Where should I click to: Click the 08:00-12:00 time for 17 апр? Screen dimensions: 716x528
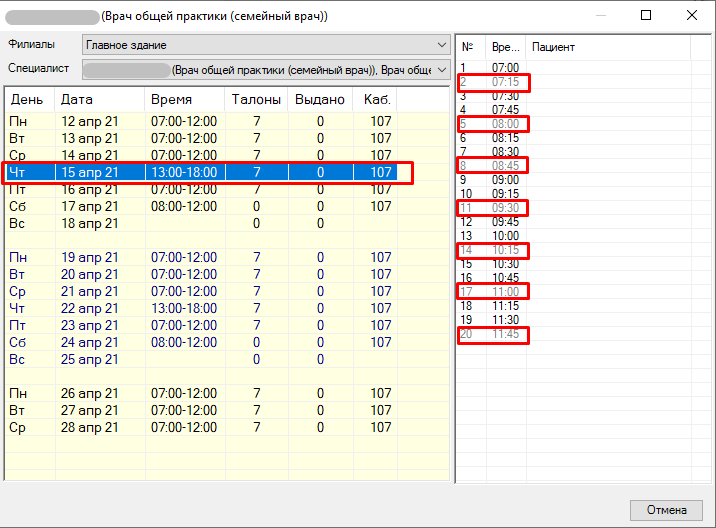click(x=184, y=206)
